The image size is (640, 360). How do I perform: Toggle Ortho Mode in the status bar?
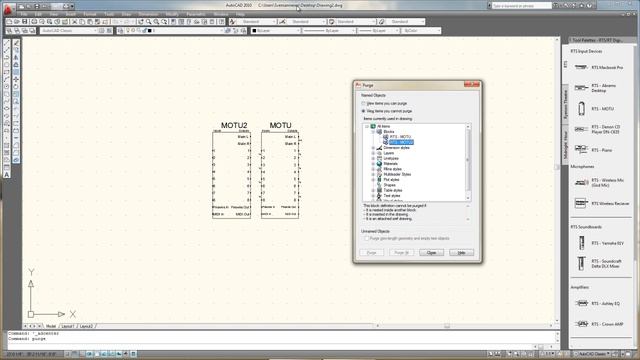point(82,354)
